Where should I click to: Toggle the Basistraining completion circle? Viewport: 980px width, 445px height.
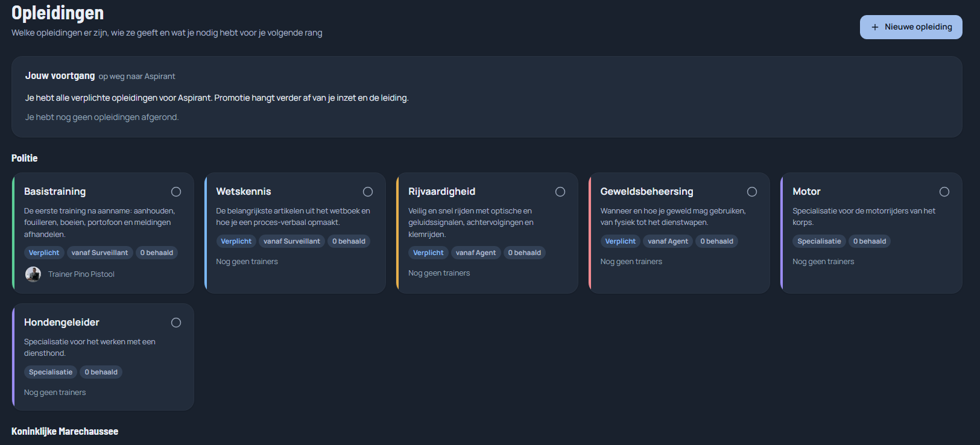pos(176,192)
